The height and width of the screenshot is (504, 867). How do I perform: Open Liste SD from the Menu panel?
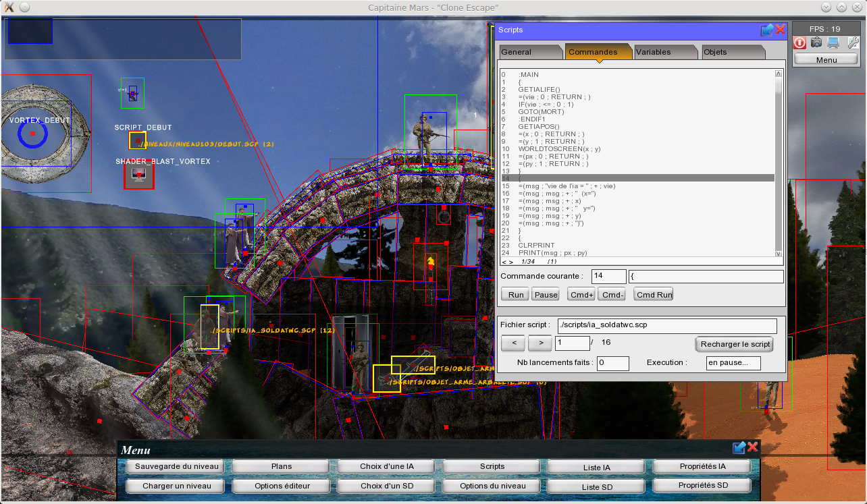coord(596,485)
